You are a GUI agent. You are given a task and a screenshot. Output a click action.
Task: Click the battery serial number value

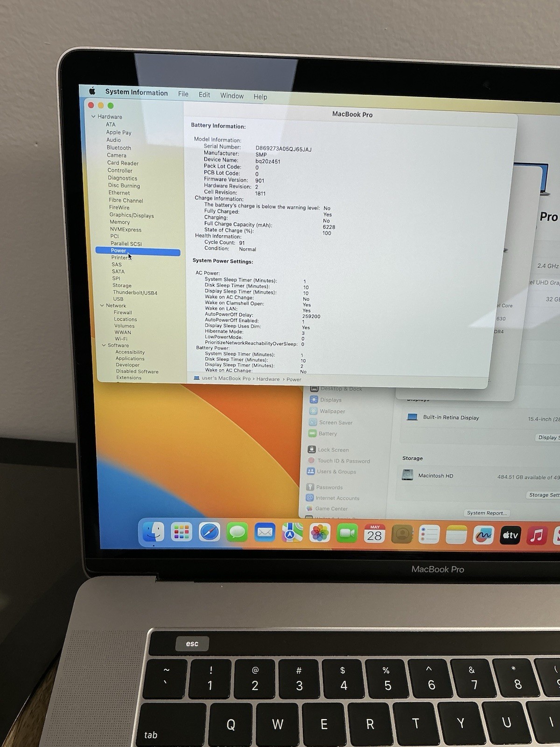(283, 149)
